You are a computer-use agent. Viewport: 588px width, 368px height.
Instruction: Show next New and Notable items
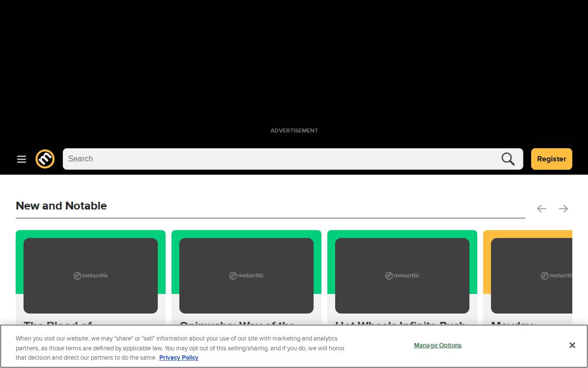click(x=563, y=209)
